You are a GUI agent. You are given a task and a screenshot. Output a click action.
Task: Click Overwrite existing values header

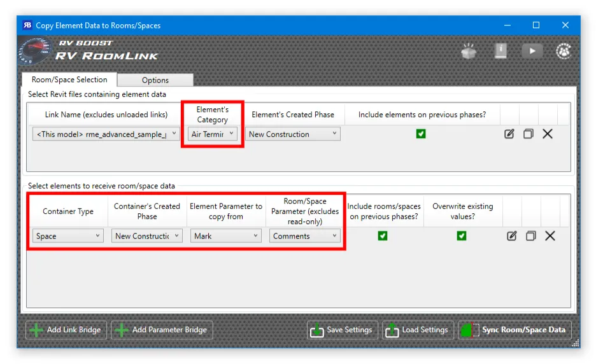462,211
